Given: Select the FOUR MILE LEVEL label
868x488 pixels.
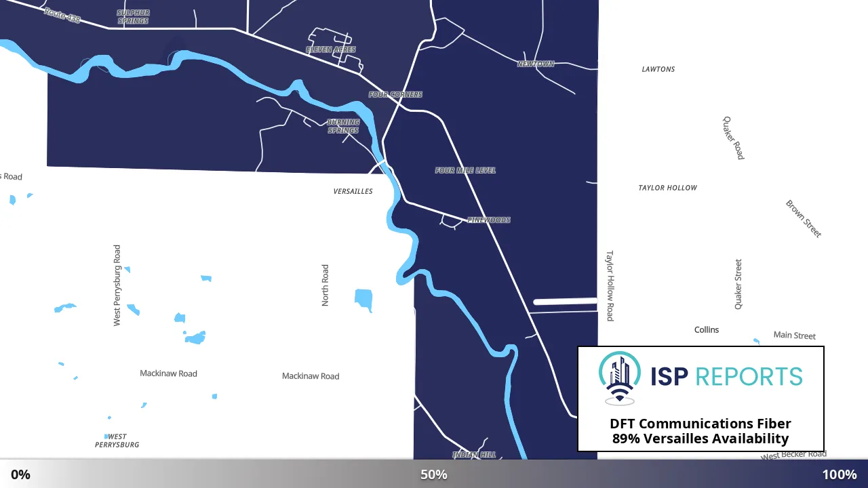Looking at the screenshot, I should (x=465, y=170).
